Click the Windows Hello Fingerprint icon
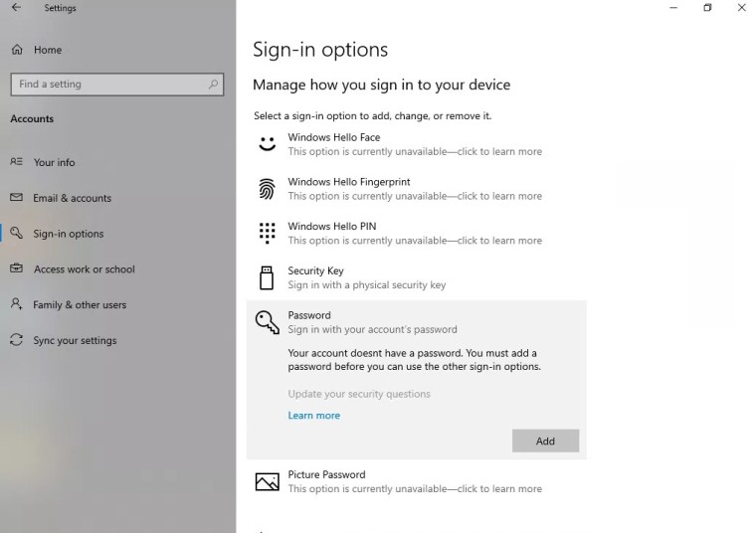This screenshot has height=533, width=756. [x=268, y=188]
